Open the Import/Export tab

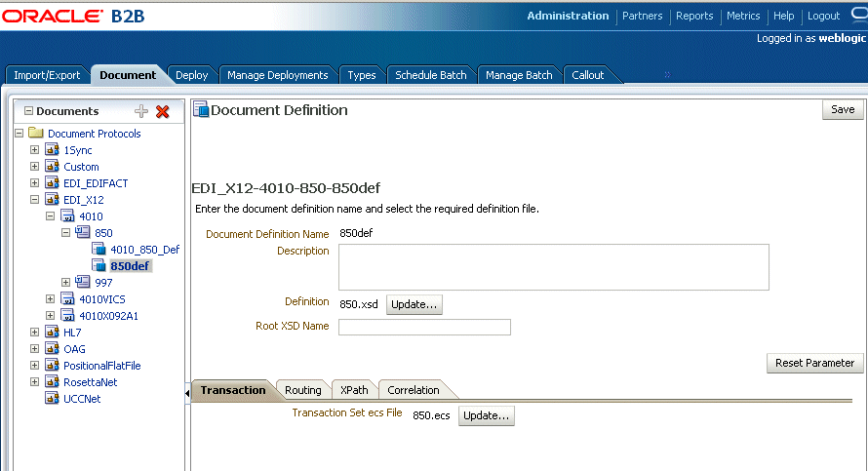click(47, 75)
